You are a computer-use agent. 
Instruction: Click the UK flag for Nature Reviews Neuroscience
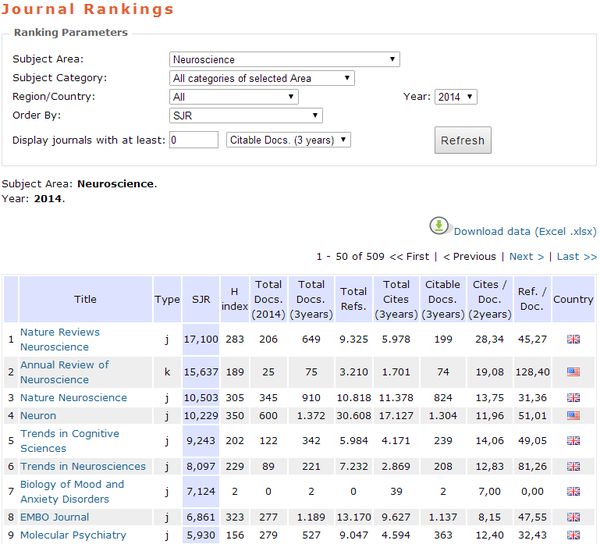click(x=573, y=340)
